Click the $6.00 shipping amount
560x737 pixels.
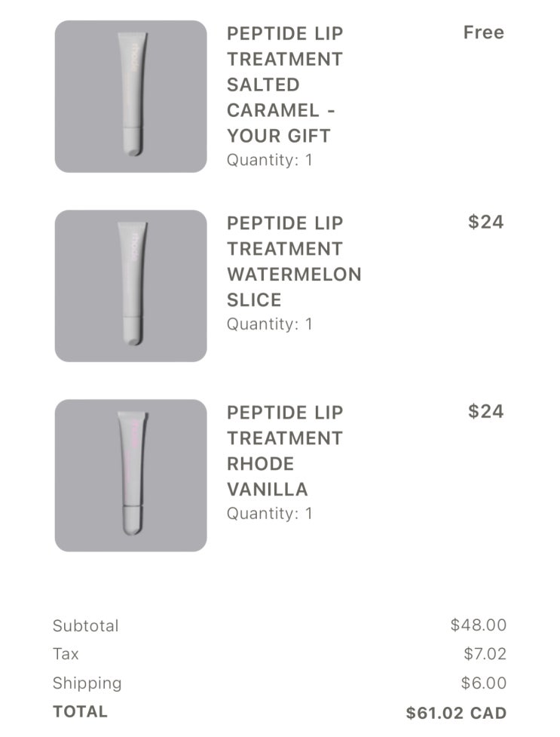click(483, 683)
